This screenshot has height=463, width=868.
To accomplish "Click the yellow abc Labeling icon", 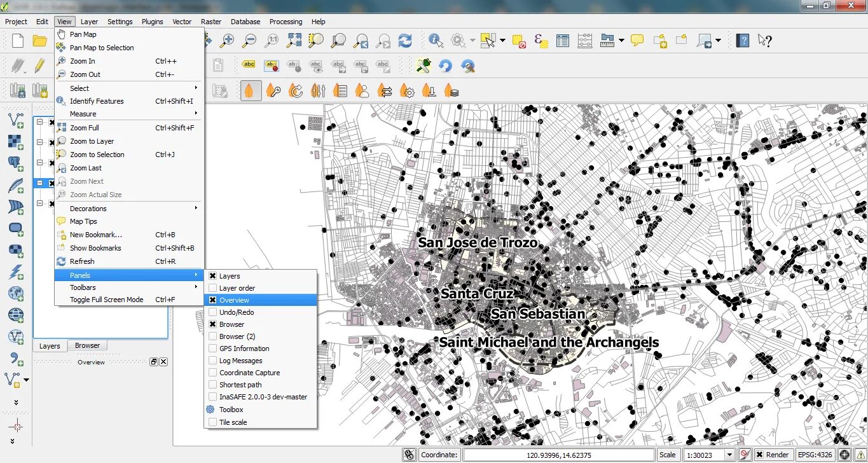I will [249, 65].
